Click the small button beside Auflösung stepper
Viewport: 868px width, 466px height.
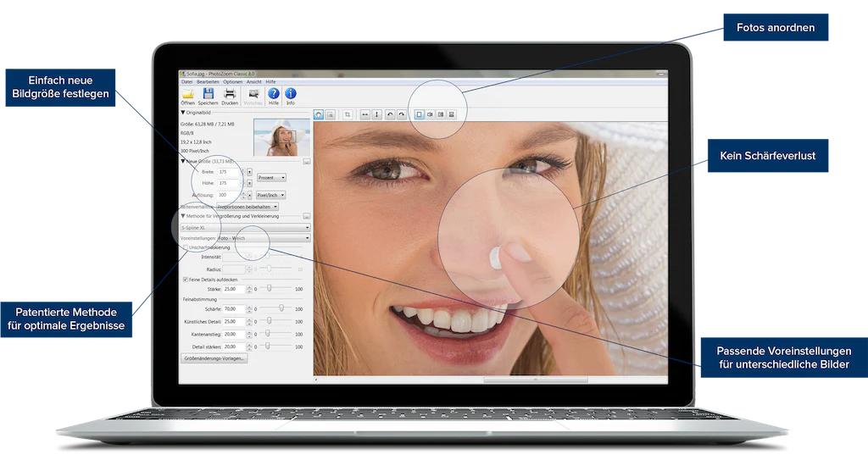tap(250, 196)
